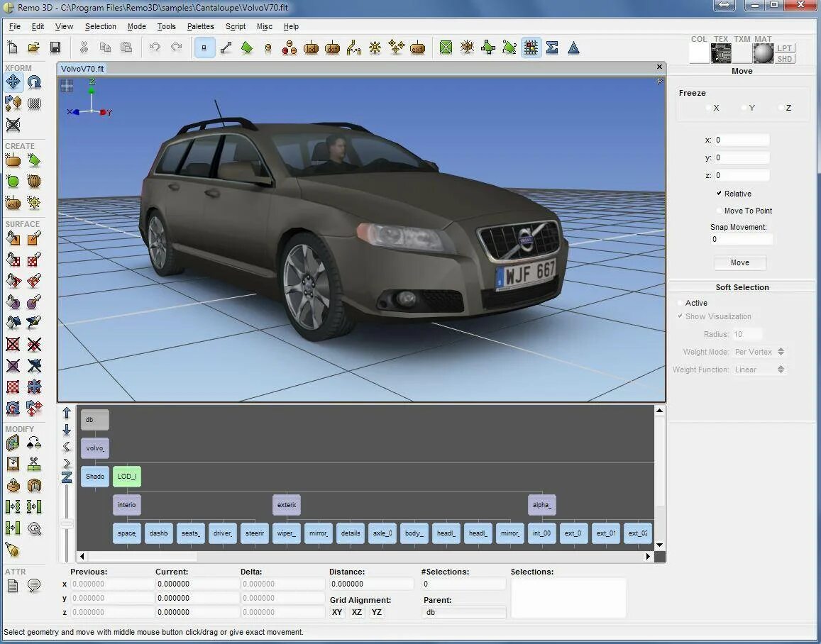Image resolution: width=821 pixels, height=644 pixels.
Task: Click the sun light source toolbar icon
Action: click(375, 48)
